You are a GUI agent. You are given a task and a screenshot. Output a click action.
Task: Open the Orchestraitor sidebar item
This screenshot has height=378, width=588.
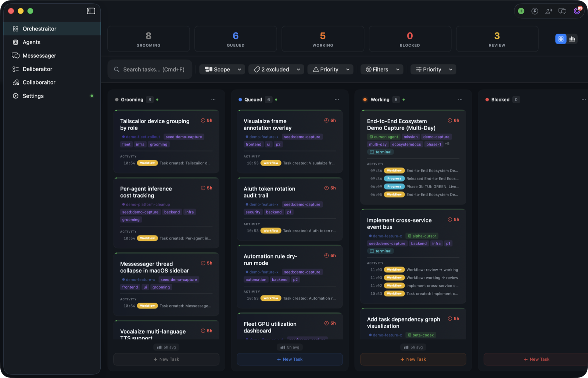tap(52, 29)
